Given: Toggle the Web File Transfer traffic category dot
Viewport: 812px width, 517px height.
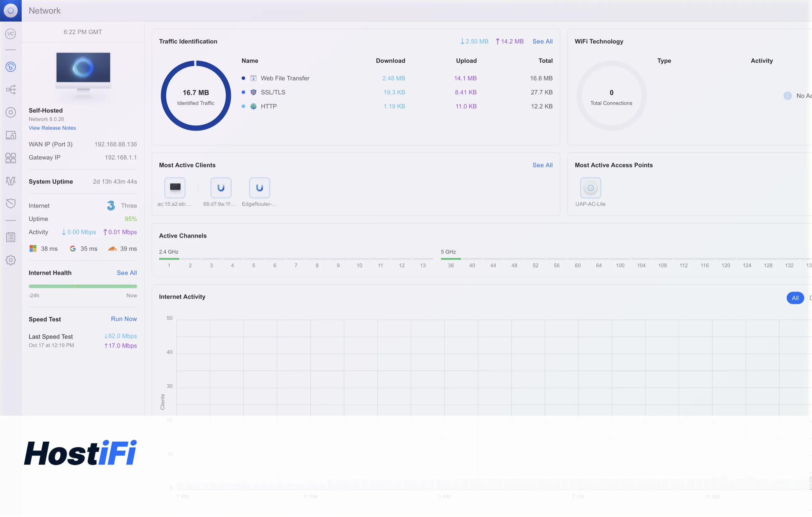Looking at the screenshot, I should tap(243, 78).
